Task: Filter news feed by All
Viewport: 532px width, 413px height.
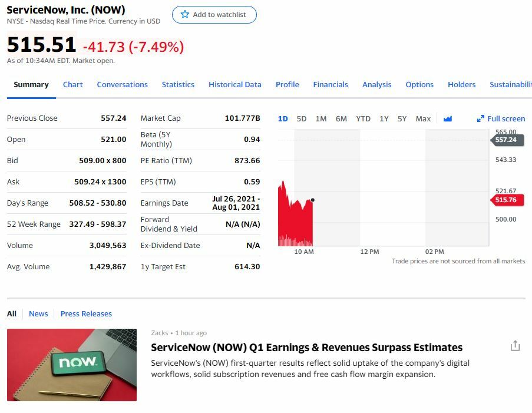Action: point(12,313)
